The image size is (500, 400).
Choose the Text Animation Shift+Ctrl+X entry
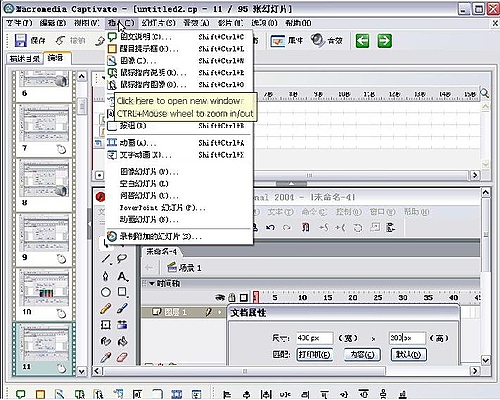point(179,155)
